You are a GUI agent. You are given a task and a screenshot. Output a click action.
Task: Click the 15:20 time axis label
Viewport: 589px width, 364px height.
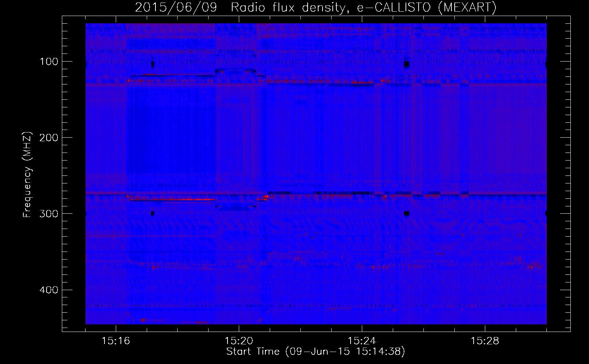coord(239,341)
